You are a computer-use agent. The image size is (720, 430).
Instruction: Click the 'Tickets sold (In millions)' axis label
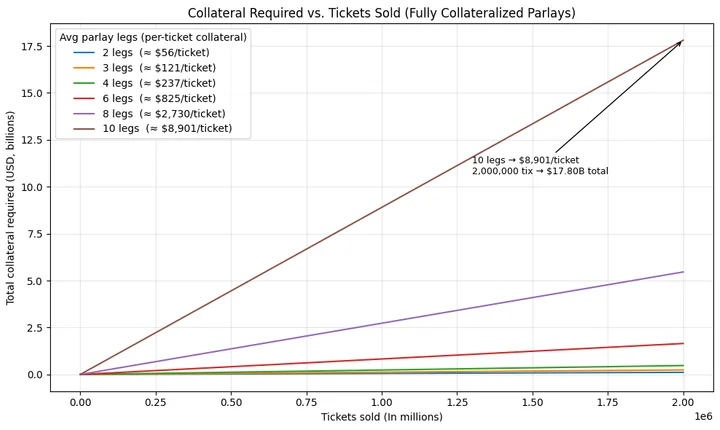pos(382,417)
